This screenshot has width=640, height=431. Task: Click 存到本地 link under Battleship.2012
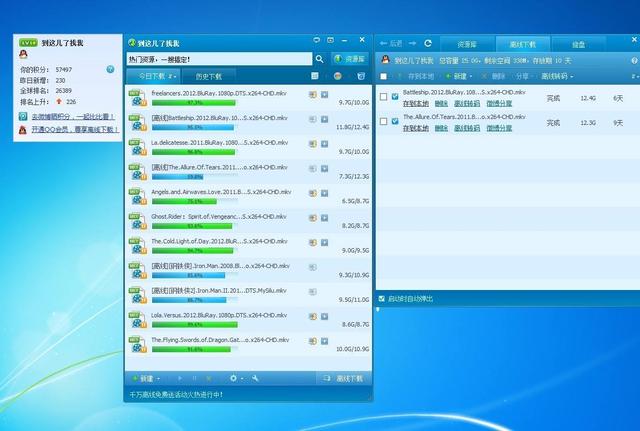[x=416, y=104]
